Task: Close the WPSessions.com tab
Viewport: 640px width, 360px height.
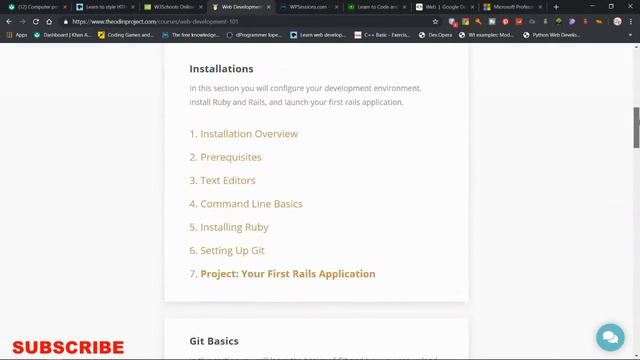Action: 336,7
